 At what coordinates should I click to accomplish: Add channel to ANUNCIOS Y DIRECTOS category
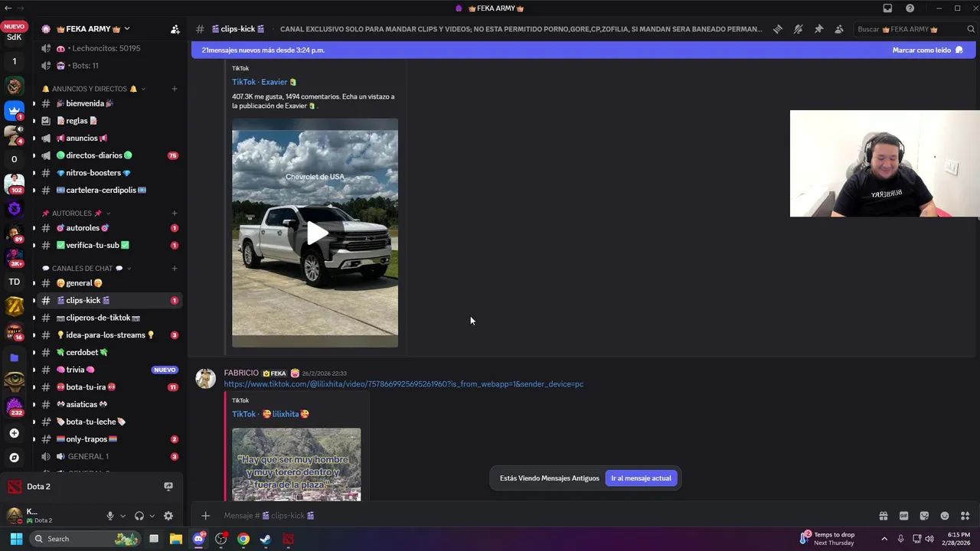click(x=175, y=89)
